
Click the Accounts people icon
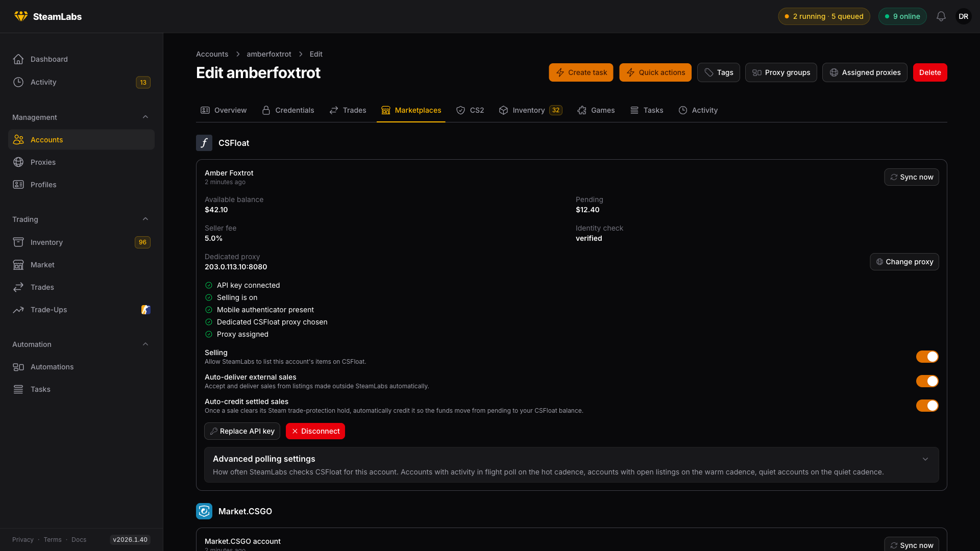[x=18, y=140]
